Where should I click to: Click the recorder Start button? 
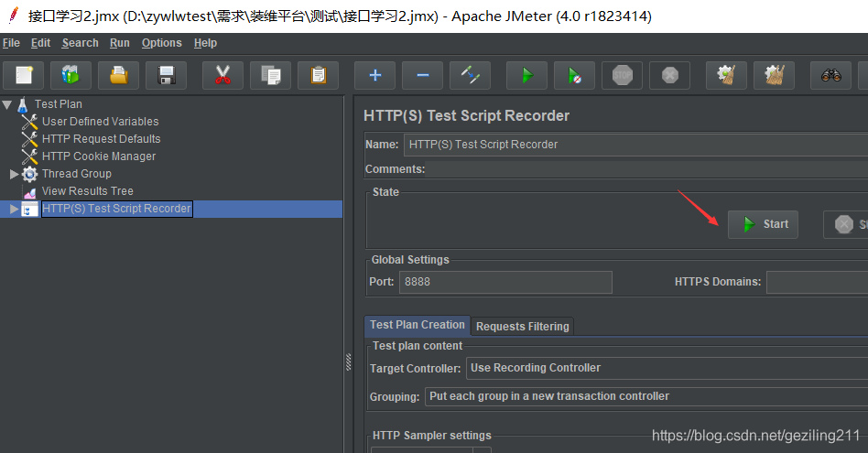[x=763, y=224]
